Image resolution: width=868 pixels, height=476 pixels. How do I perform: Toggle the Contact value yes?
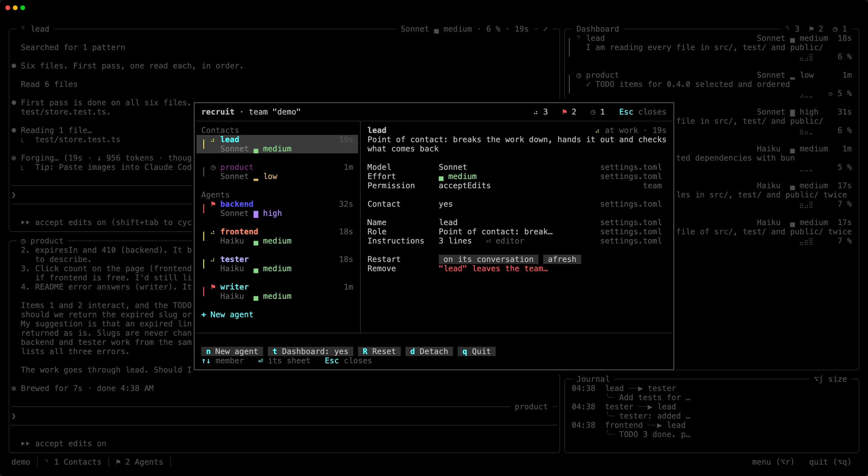pos(445,204)
